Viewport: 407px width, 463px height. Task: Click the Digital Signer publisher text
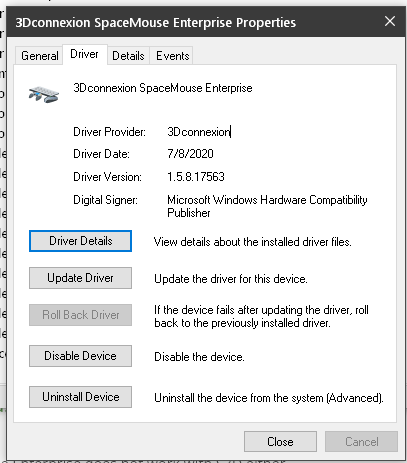coord(267,206)
